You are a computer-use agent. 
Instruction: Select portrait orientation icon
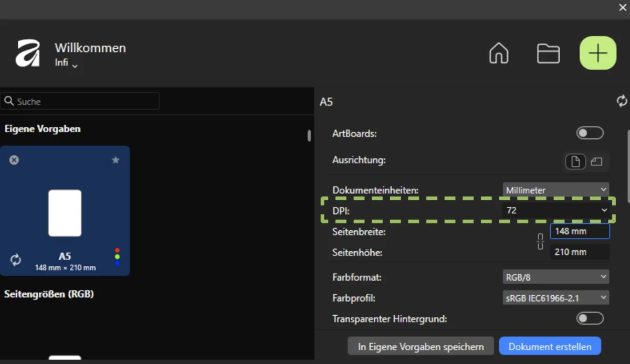coord(575,162)
